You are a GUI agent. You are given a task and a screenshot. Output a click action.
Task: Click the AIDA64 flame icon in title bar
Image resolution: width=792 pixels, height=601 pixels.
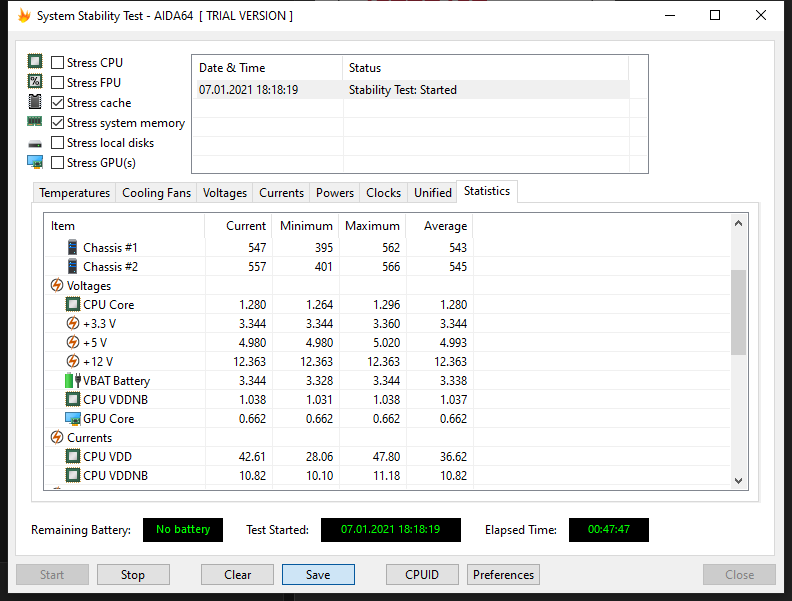(x=24, y=16)
